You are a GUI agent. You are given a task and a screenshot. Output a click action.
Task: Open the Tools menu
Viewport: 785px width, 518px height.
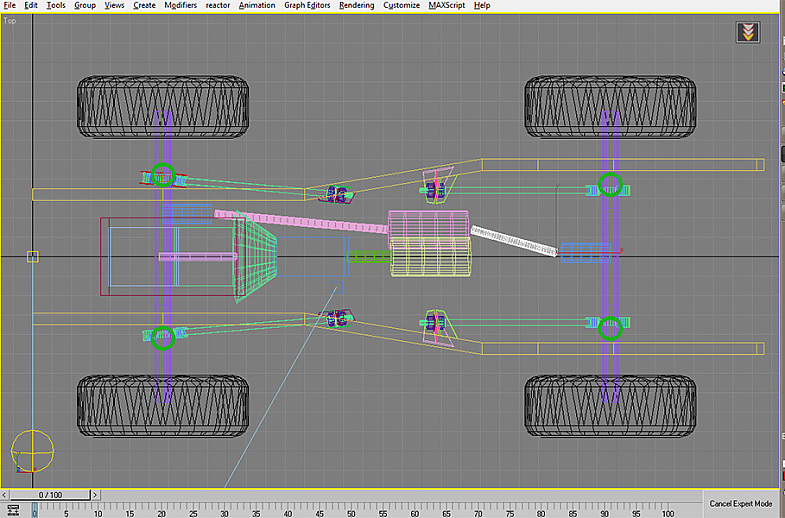tap(56, 5)
